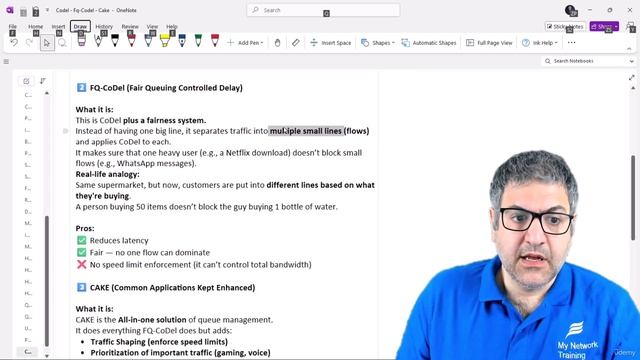Pick the pink pen beside the lasso tool
This screenshot has width=640, height=360.
pos(81,41)
